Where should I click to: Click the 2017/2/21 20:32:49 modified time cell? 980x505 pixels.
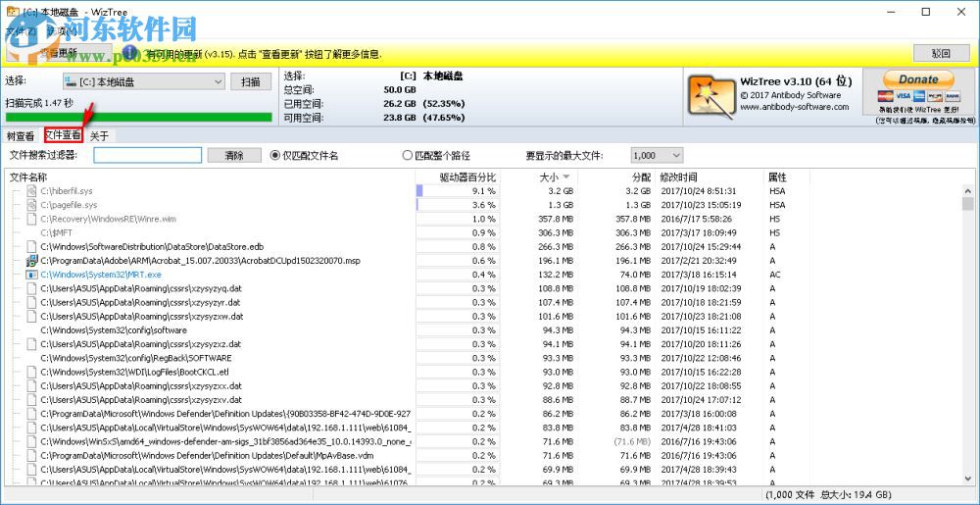(x=699, y=261)
